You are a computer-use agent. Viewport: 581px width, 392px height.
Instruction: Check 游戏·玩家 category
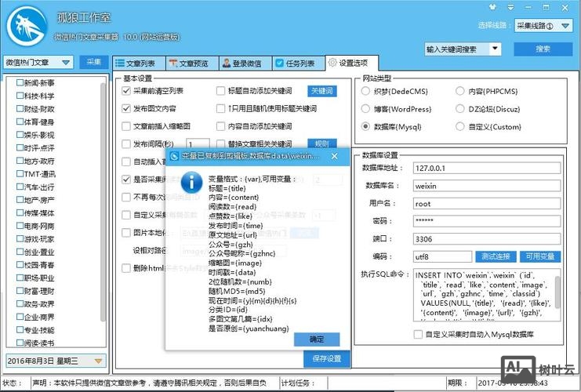(20, 238)
